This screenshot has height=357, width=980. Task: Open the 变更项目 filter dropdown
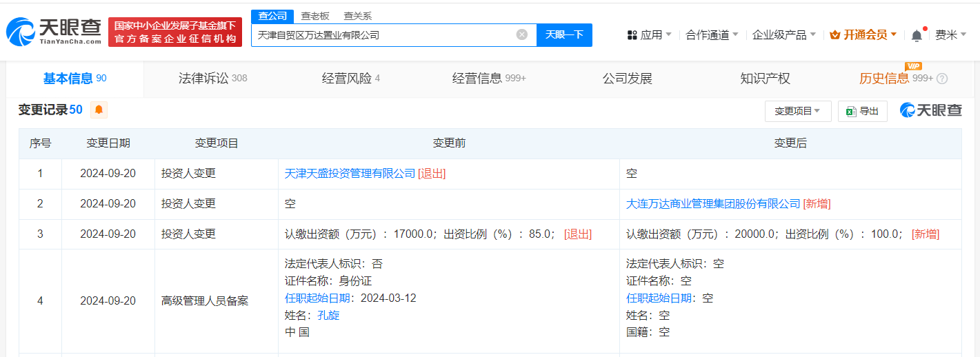pos(797,111)
